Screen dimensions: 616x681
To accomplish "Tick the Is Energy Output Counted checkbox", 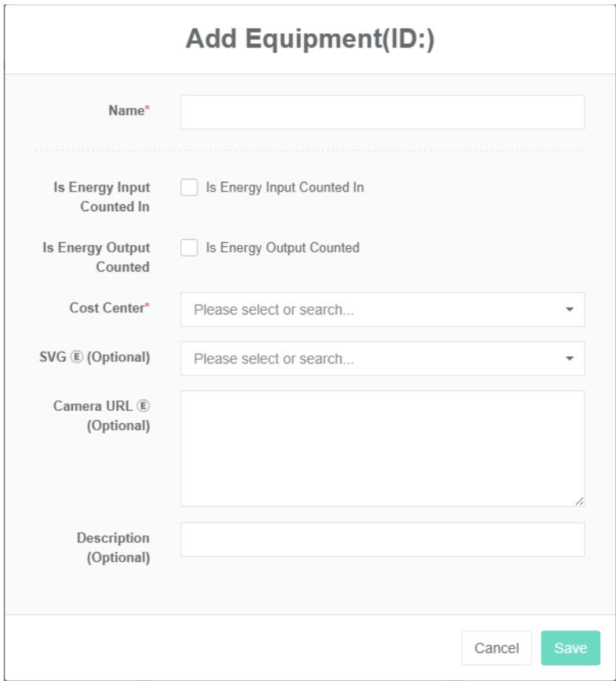I will pos(189,248).
